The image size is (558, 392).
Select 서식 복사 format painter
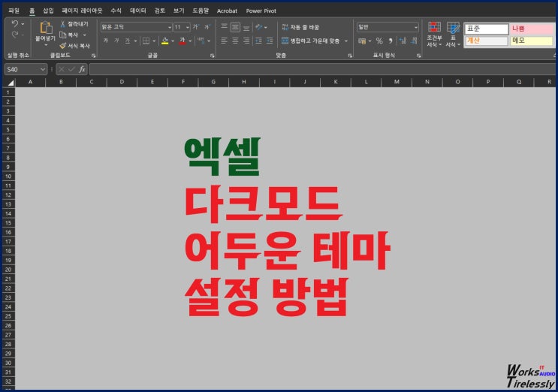tap(75, 46)
